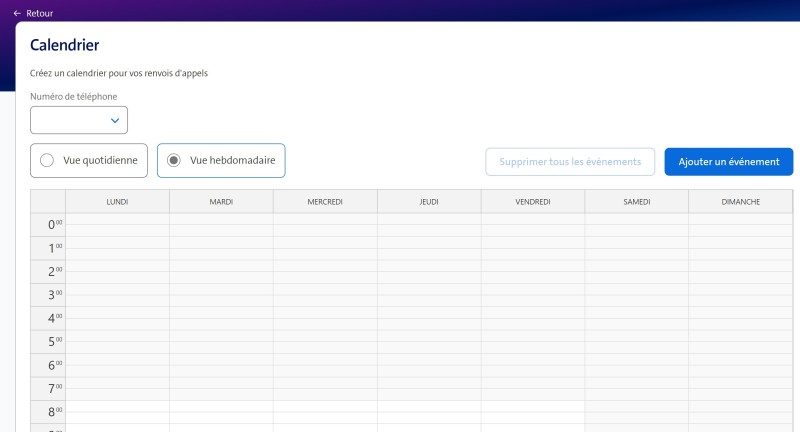Click the 8:00 hour row label
The width and height of the screenshot is (800, 432).
[x=48, y=411]
